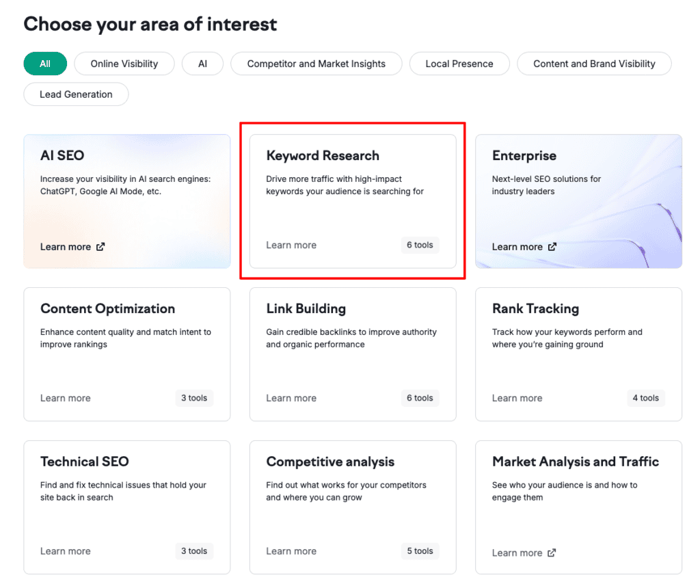Toggle the "Online Visibility" filter pill
Screen dimensions: 700x588
tap(124, 64)
